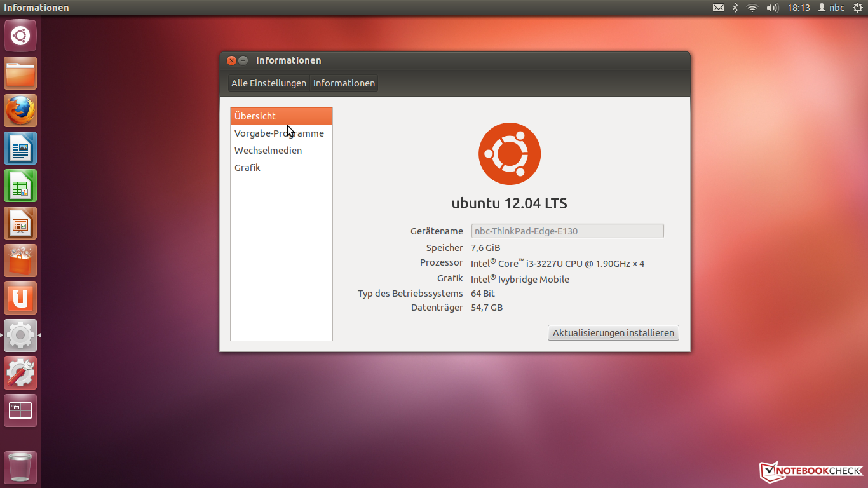Open the workspace switcher
Image resolution: width=868 pixels, height=488 pixels.
tap(20, 410)
